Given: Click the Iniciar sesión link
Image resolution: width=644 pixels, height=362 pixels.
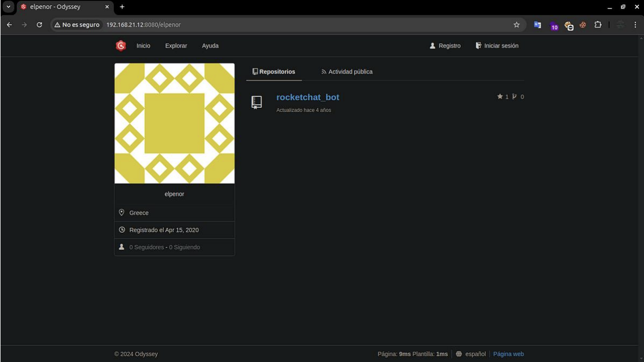Looking at the screenshot, I should [497, 46].
